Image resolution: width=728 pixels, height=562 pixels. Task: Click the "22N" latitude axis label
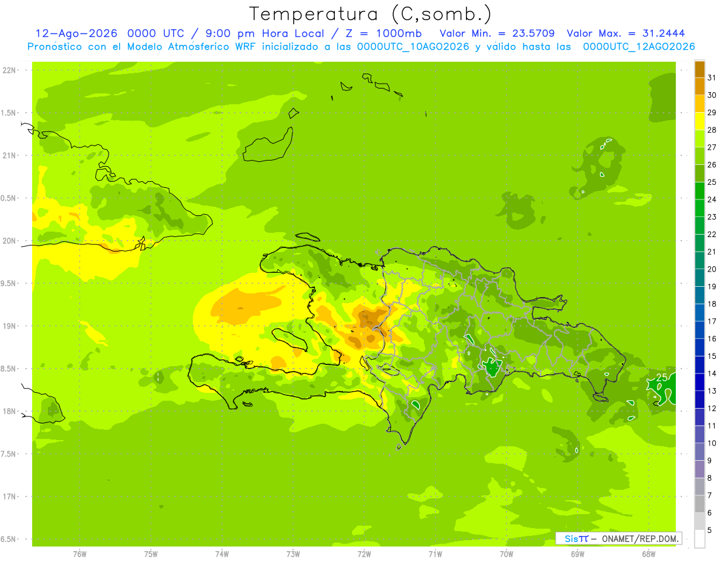coord(10,70)
